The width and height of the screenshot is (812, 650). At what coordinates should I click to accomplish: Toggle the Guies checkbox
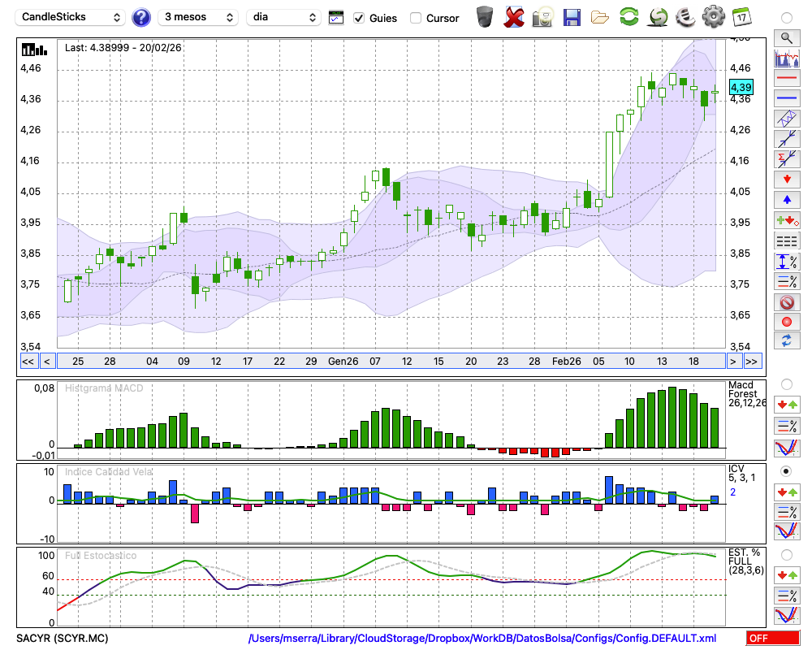[360, 18]
